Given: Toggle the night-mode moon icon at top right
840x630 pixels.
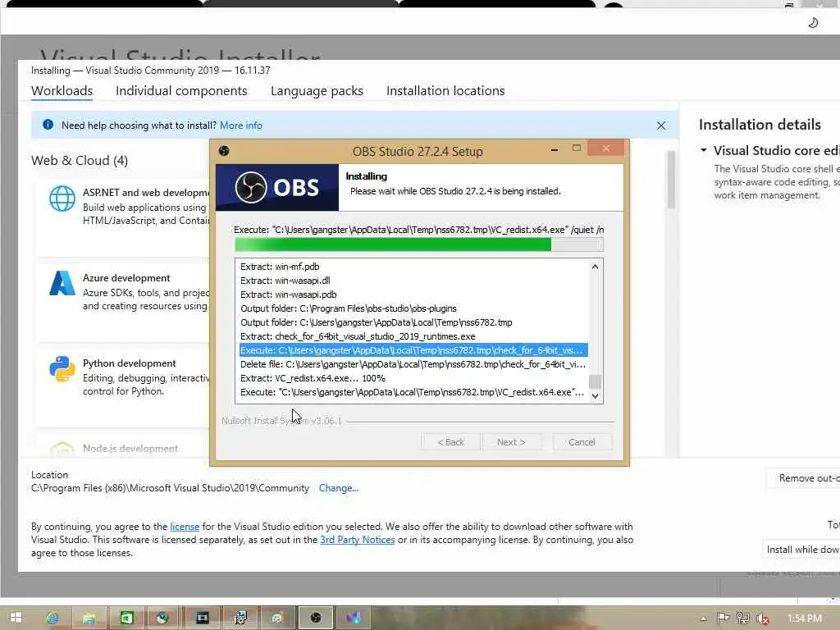Looking at the screenshot, I should pos(813,22).
